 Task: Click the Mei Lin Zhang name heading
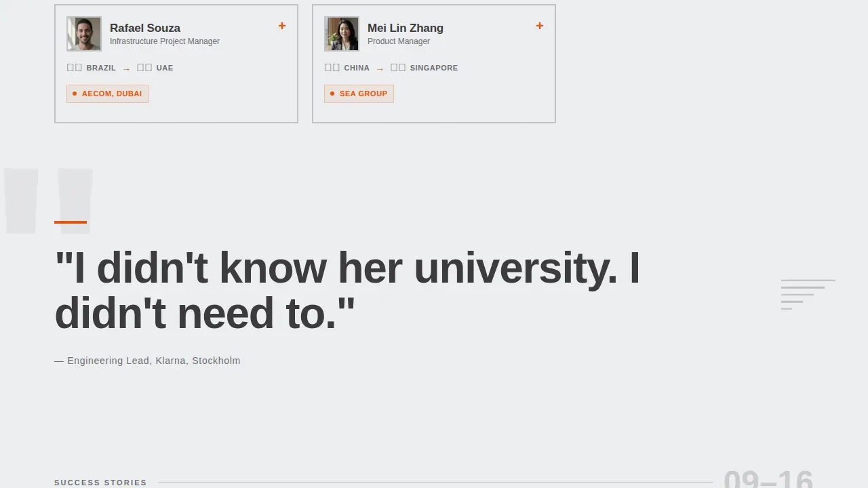[406, 28]
